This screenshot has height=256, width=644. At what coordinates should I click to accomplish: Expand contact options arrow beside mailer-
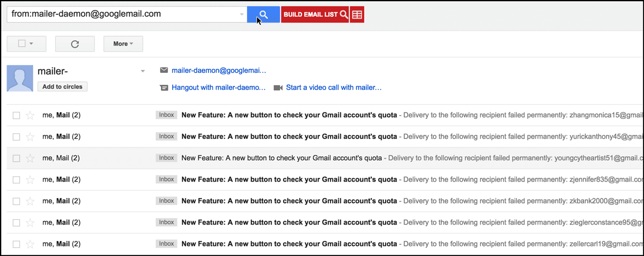coord(143,71)
